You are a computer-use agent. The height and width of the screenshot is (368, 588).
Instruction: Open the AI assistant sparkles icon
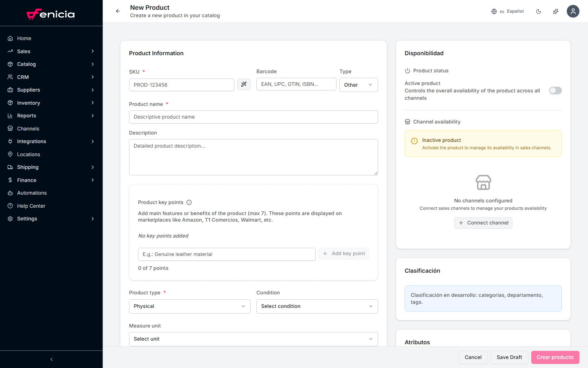click(555, 11)
